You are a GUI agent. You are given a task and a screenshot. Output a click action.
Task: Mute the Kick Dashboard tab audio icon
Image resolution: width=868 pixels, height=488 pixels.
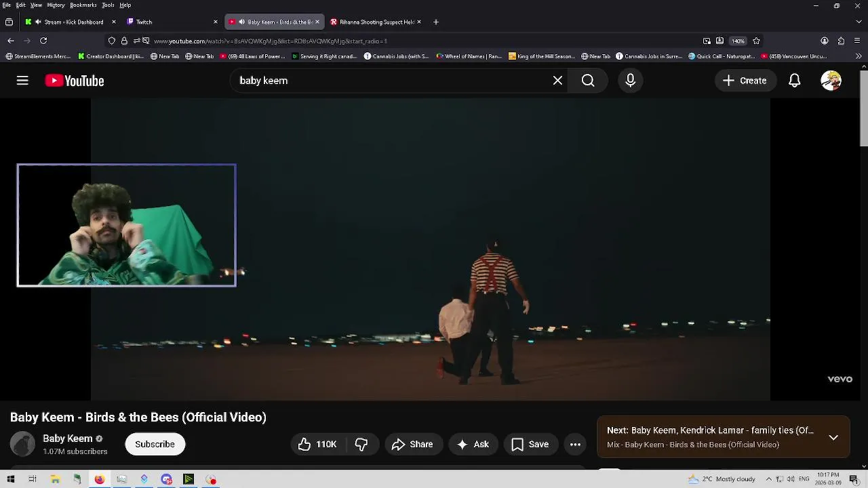click(38, 22)
